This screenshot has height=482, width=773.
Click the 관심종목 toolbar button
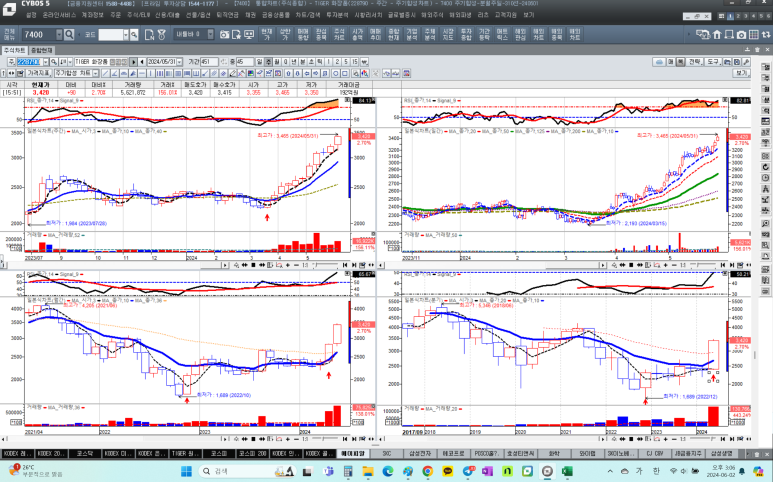click(x=321, y=34)
